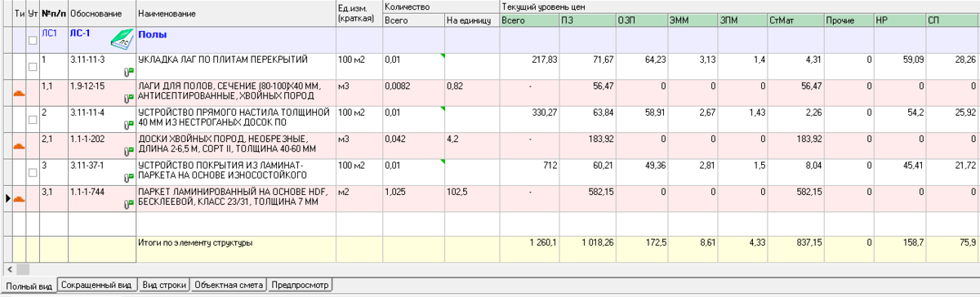The image size is (980, 297).
Task: Select cell УКЛАДКА ЛАГ ПО ПЛИТАМ ПЕРЕКРЫТИЙ
Action: pyautogui.click(x=236, y=67)
